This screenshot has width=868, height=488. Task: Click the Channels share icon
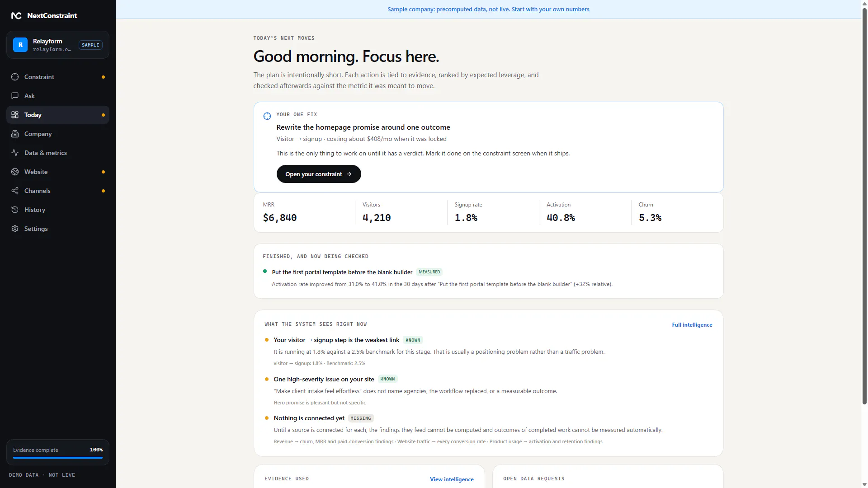(x=15, y=191)
